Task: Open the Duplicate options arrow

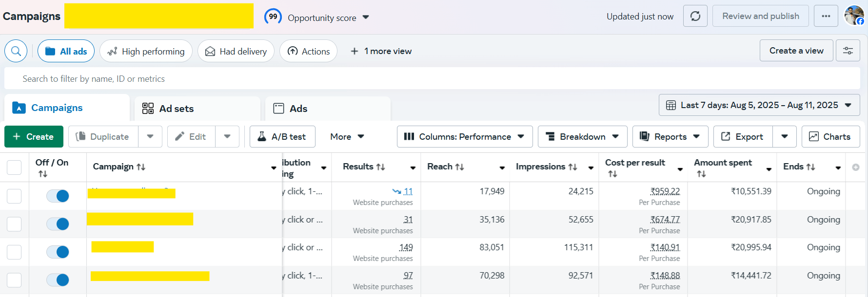Action: [x=150, y=137]
